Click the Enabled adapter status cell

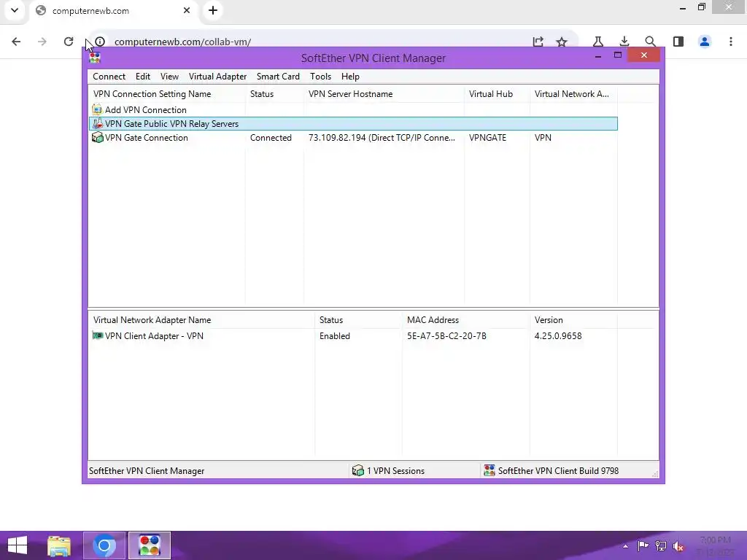pos(334,336)
